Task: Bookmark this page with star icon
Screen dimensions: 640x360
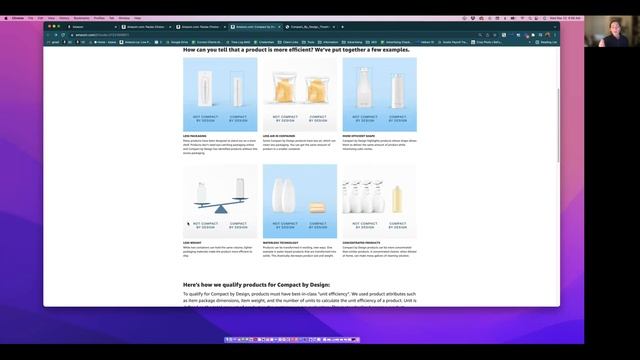Action: tap(495, 35)
